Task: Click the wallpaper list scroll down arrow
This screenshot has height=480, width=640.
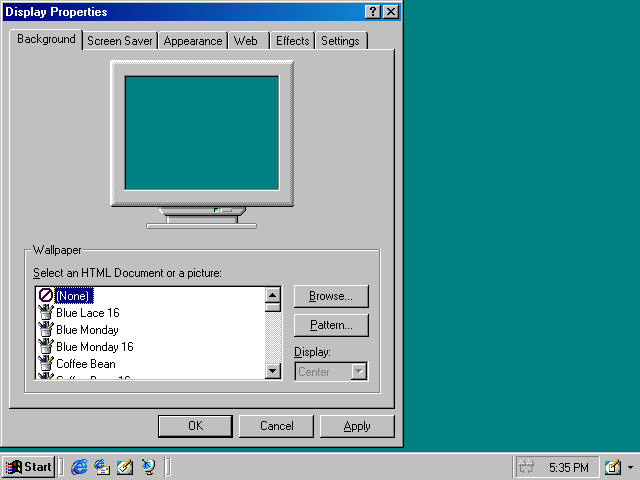Action: 273,371
